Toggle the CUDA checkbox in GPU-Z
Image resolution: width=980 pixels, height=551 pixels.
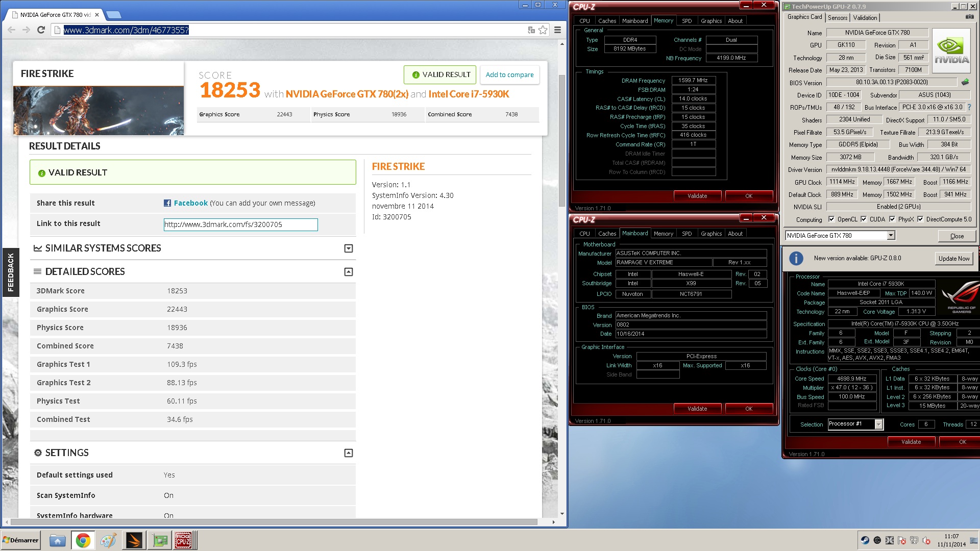click(x=864, y=219)
